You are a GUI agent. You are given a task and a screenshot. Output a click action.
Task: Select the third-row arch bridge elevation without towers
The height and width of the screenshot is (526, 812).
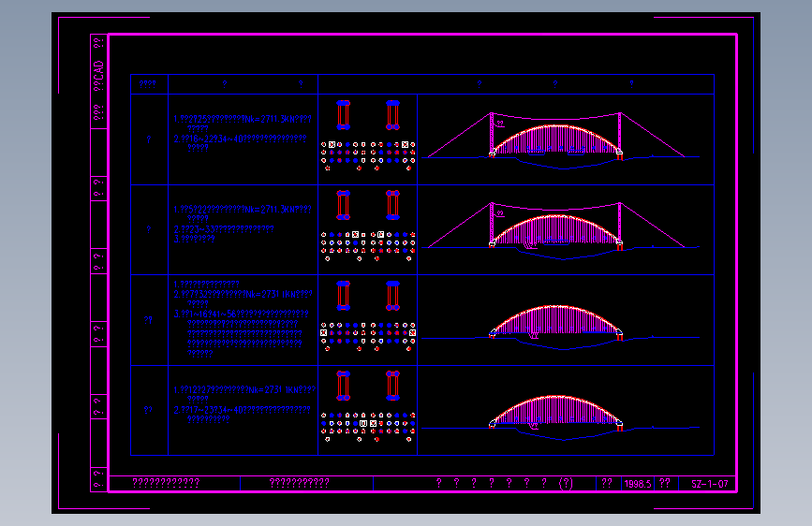coord(562,328)
